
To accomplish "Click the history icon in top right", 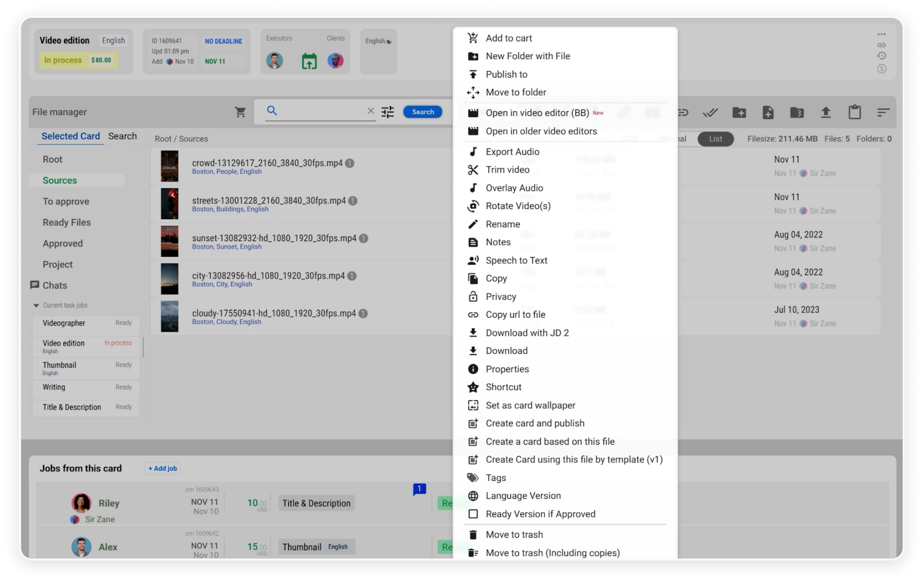I will pos(882,56).
